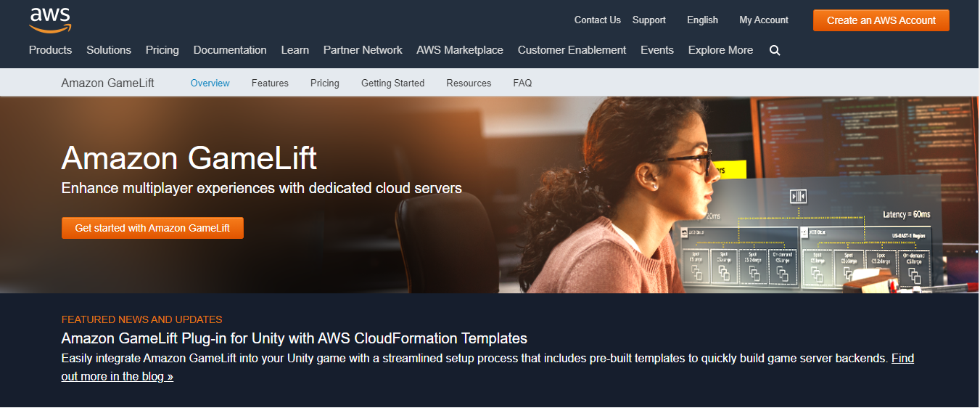Select the Overview tab
Image resolution: width=980 pixels, height=408 pixels.
[x=210, y=83]
